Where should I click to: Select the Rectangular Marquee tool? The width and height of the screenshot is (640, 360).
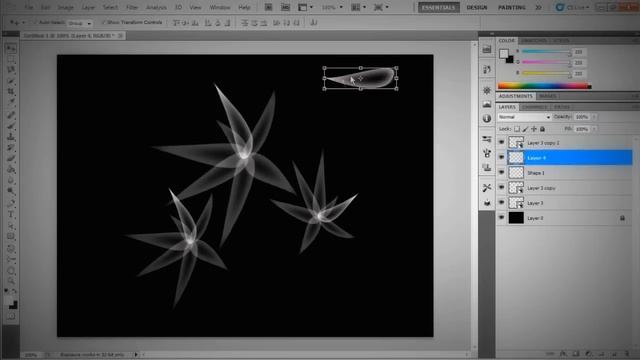(x=11, y=59)
